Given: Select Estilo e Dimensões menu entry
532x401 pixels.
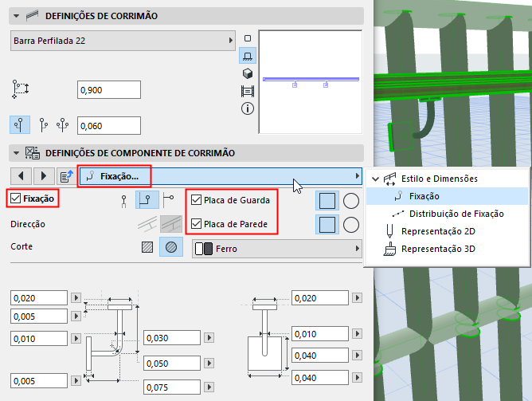Looking at the screenshot, I should 447,179.
